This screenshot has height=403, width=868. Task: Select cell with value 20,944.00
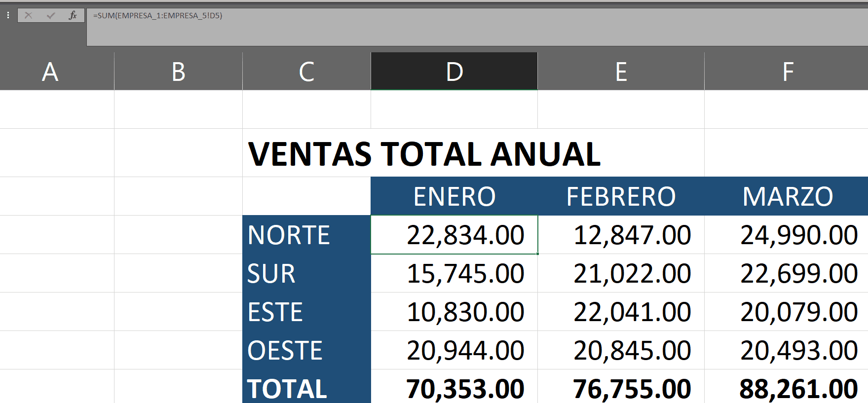pos(454,350)
